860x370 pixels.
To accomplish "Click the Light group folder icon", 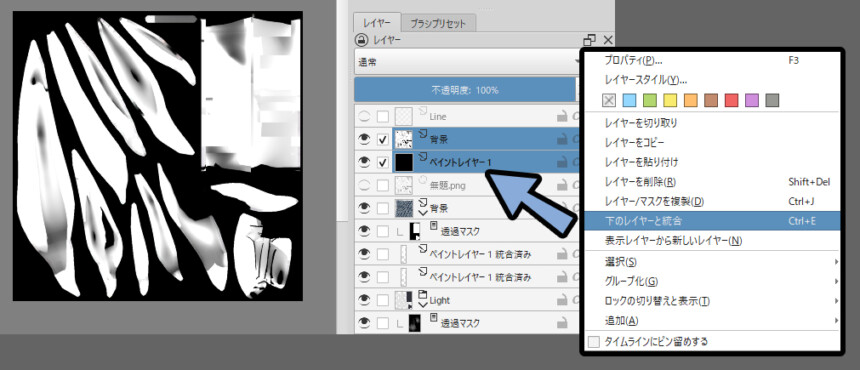I will [x=422, y=294].
